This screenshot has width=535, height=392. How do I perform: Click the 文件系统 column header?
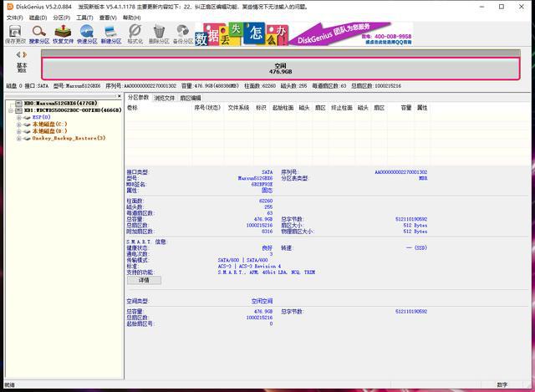tap(238, 108)
